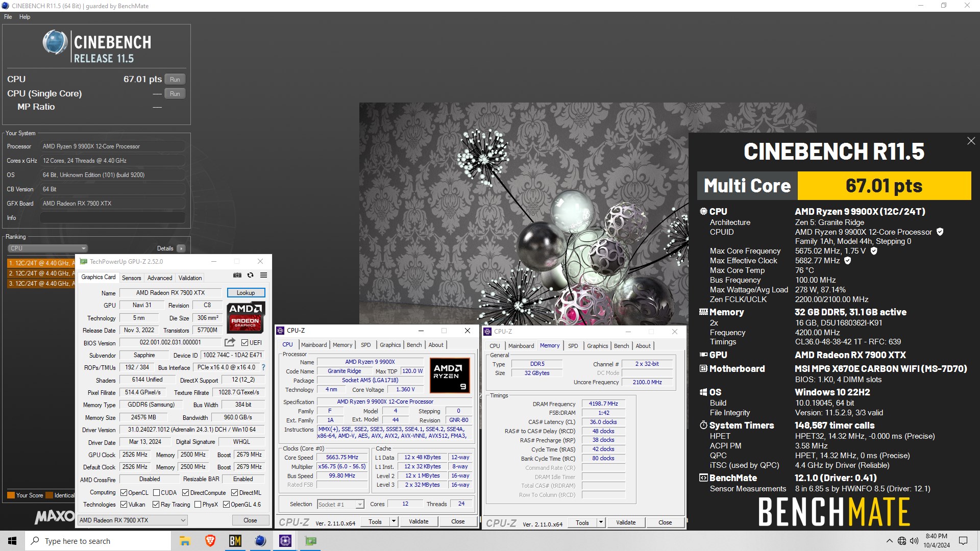Click Info input field in Cinebench
Screen dimensions: 980x551
113,218
